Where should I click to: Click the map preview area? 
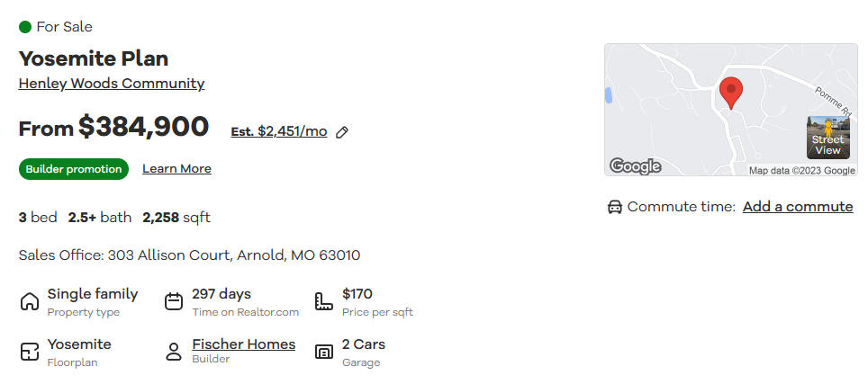(731, 110)
